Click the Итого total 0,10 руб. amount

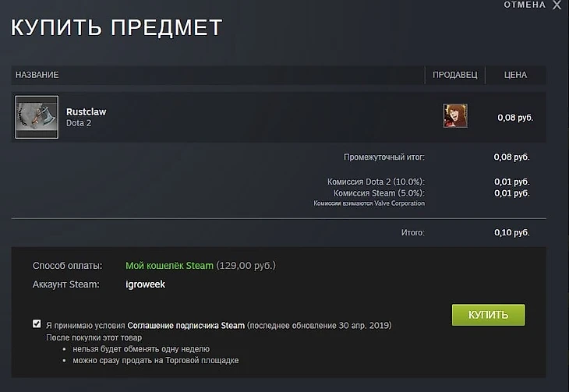tap(512, 232)
